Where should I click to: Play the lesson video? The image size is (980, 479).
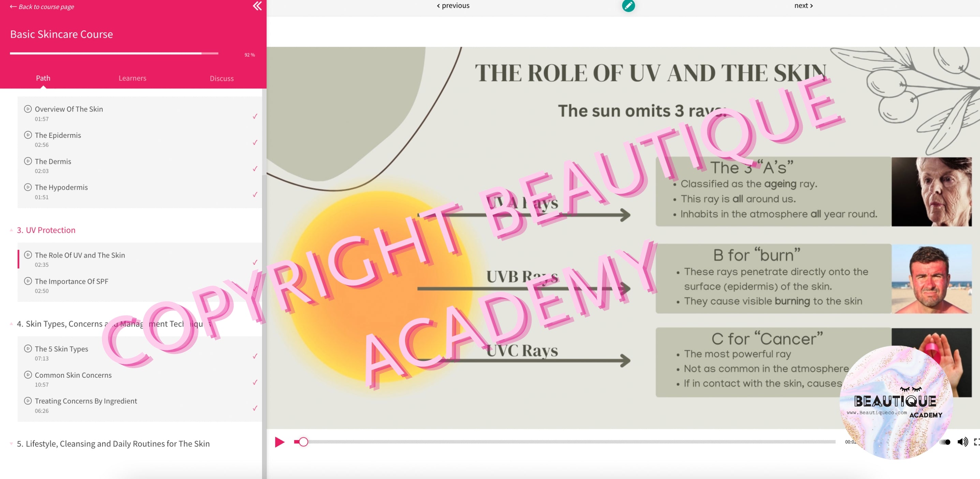point(280,442)
